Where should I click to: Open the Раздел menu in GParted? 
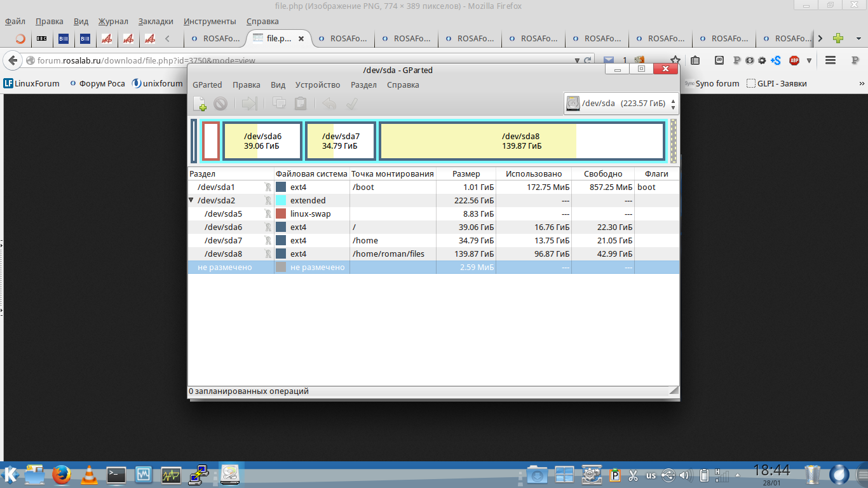pyautogui.click(x=363, y=85)
